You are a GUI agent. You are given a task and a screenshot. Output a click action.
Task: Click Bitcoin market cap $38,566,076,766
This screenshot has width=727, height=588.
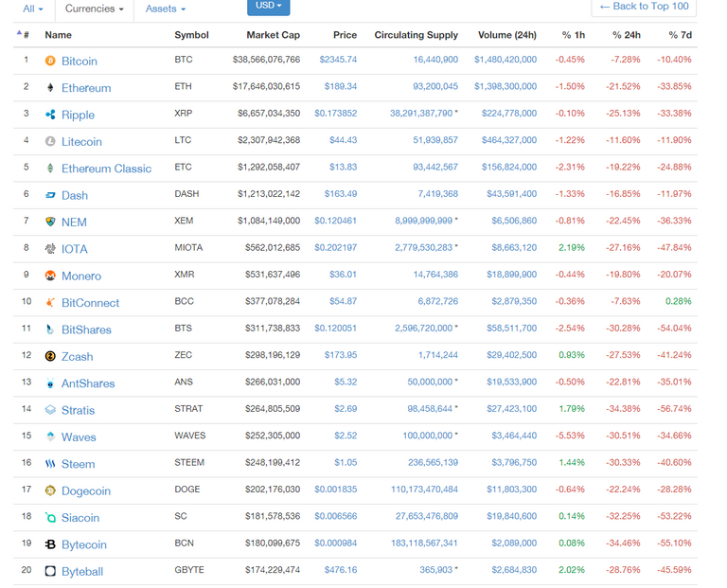(266, 60)
